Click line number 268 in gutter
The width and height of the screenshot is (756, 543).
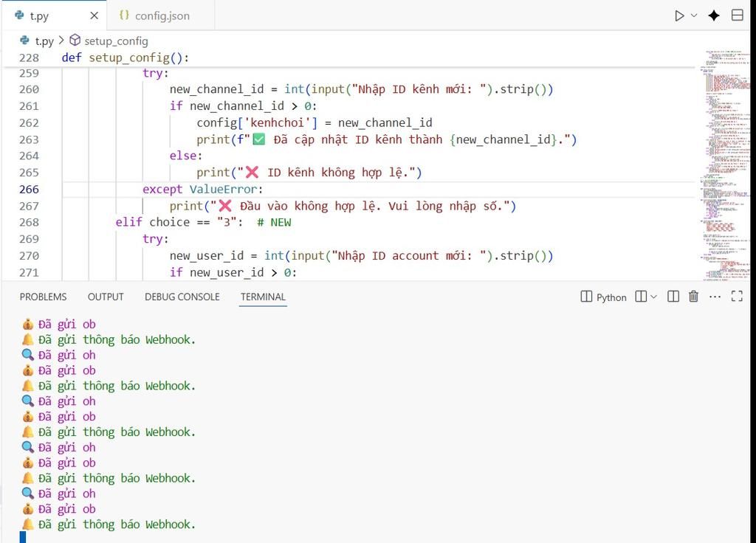pyautogui.click(x=29, y=223)
